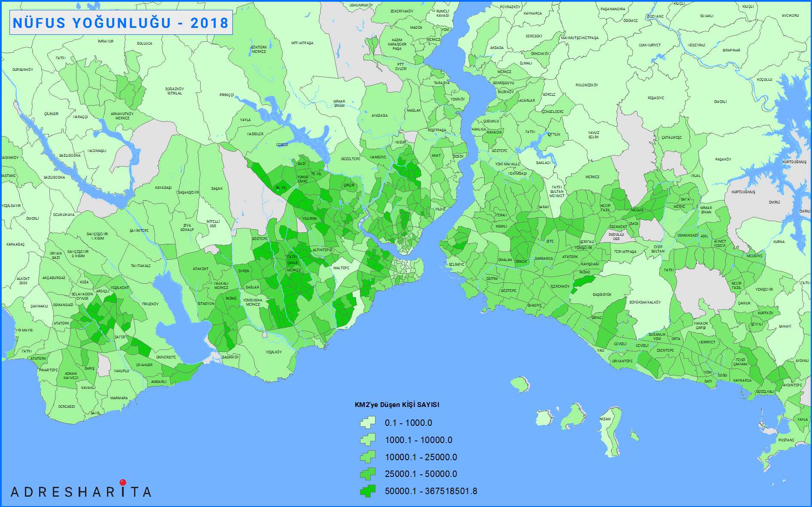Select the 1000.1 - 10000.0 legend symbol
This screenshot has width=812, height=507.
(368, 440)
